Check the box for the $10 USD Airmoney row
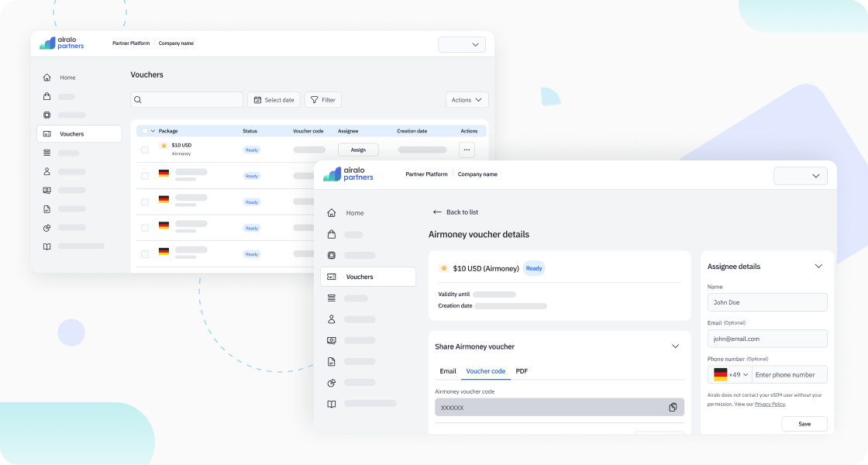 click(145, 150)
